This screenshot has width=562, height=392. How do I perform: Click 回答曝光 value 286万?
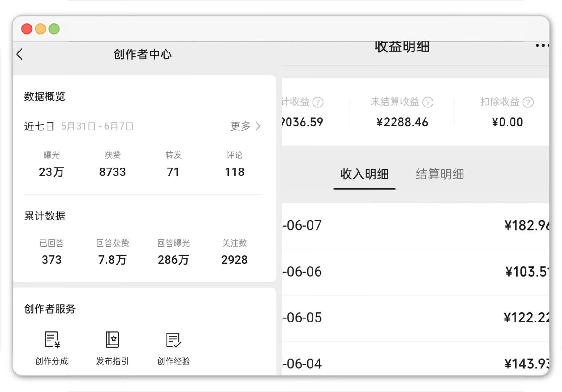click(x=173, y=260)
